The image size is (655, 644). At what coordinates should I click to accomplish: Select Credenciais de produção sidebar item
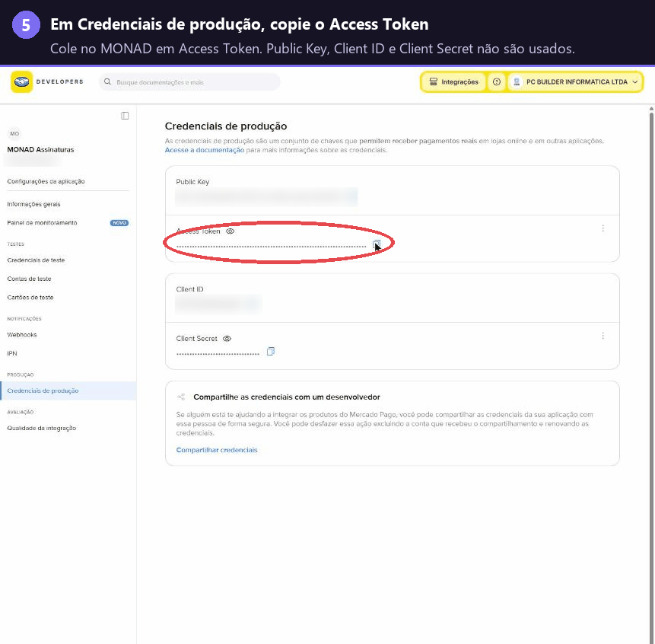point(68,391)
